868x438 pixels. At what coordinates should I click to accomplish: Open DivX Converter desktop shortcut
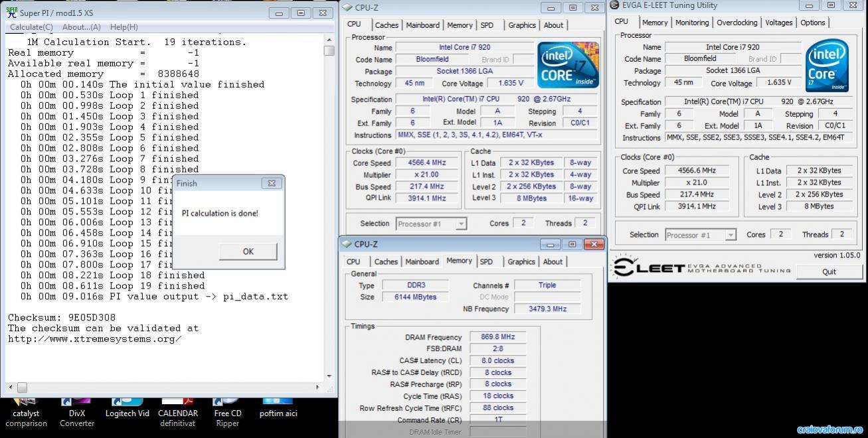(77, 412)
